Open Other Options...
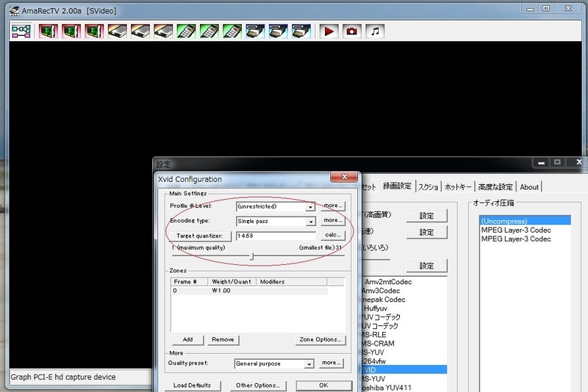Viewport: 588px width, 392px height. (x=258, y=385)
